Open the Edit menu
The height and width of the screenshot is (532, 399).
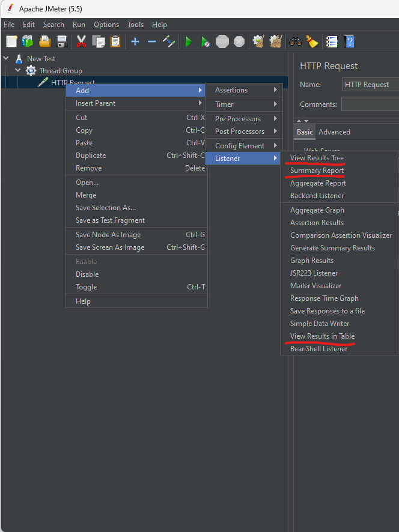[29, 25]
